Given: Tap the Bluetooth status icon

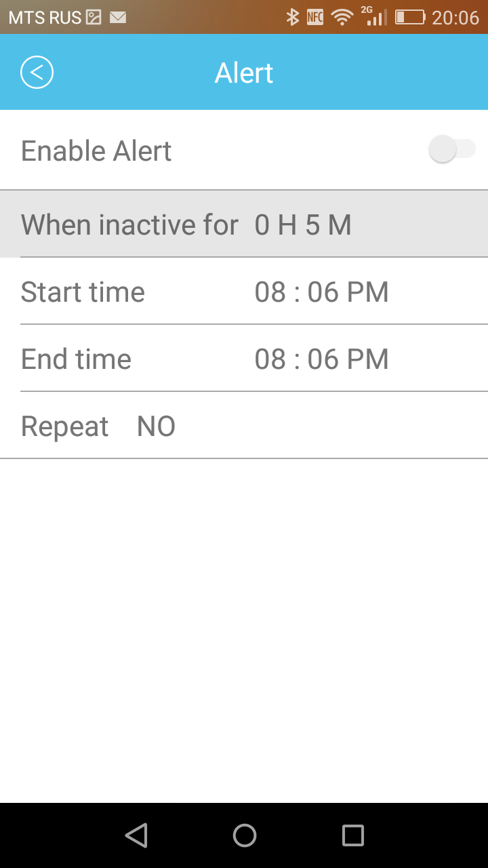Looking at the screenshot, I should point(292,17).
